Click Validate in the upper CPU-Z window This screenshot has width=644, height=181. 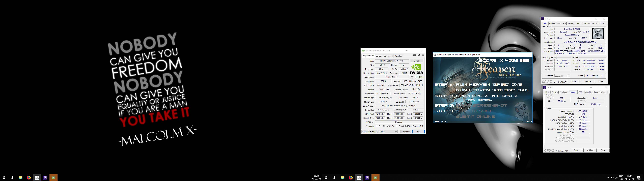[588, 81]
